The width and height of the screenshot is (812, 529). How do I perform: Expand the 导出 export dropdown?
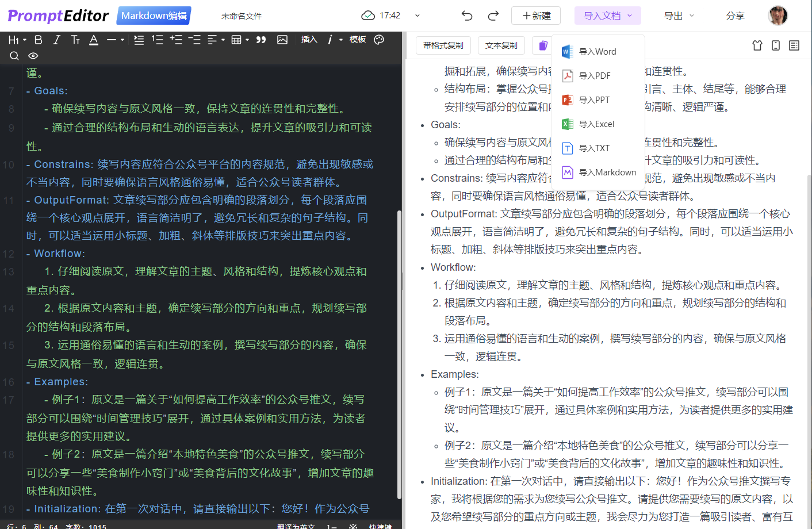[679, 16]
